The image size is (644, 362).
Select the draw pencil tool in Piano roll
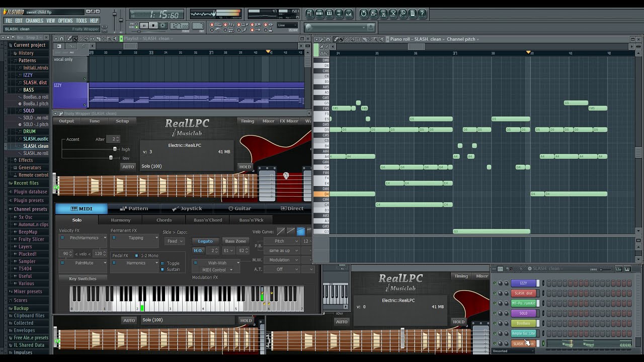(336, 39)
